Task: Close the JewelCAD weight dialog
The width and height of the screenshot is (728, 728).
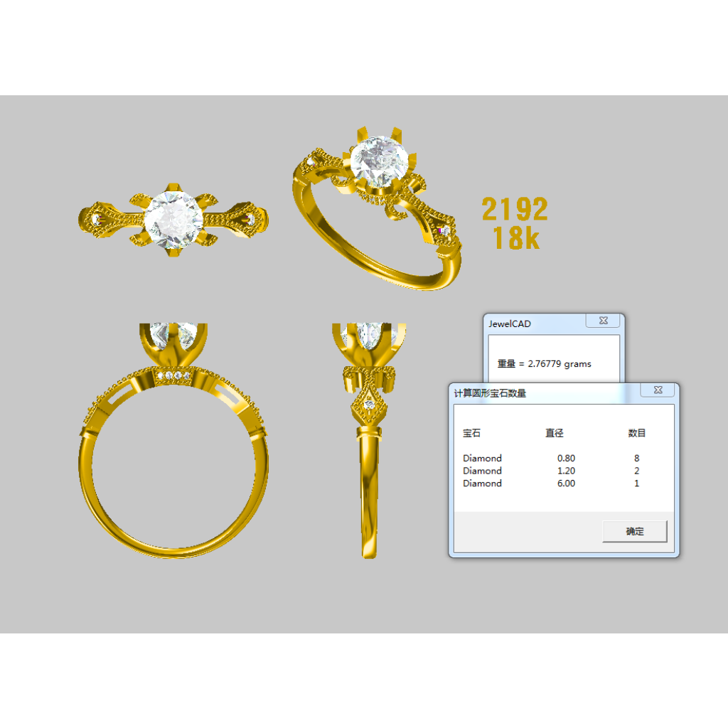Action: (603, 321)
